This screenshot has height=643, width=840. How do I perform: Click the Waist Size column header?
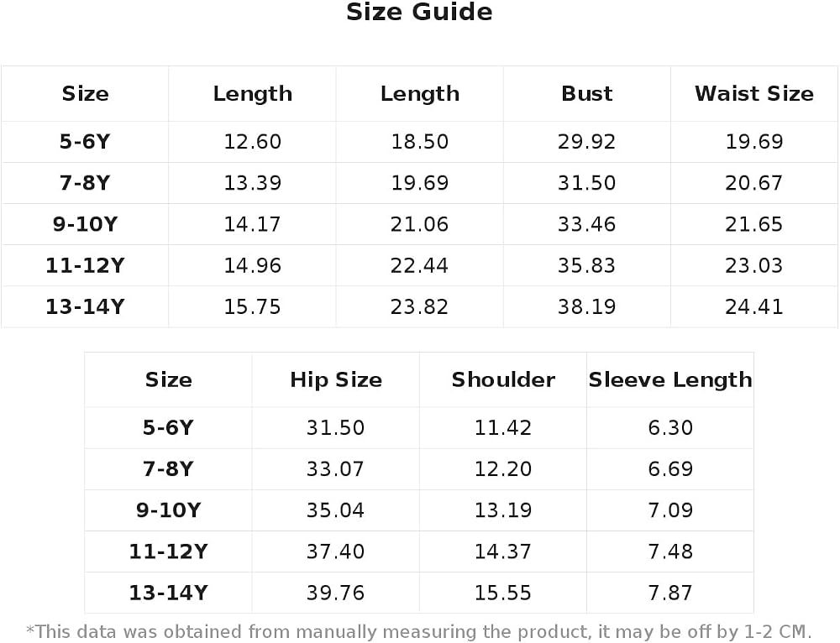pos(754,94)
